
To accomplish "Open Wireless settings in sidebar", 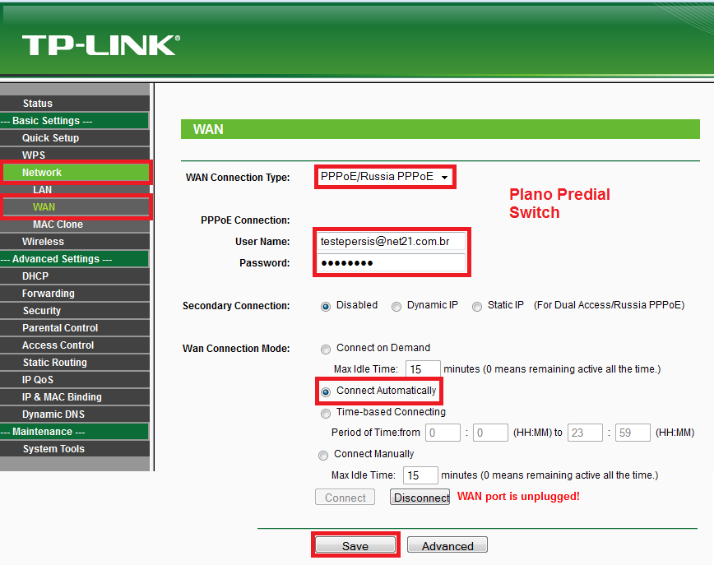I will 75,242.
